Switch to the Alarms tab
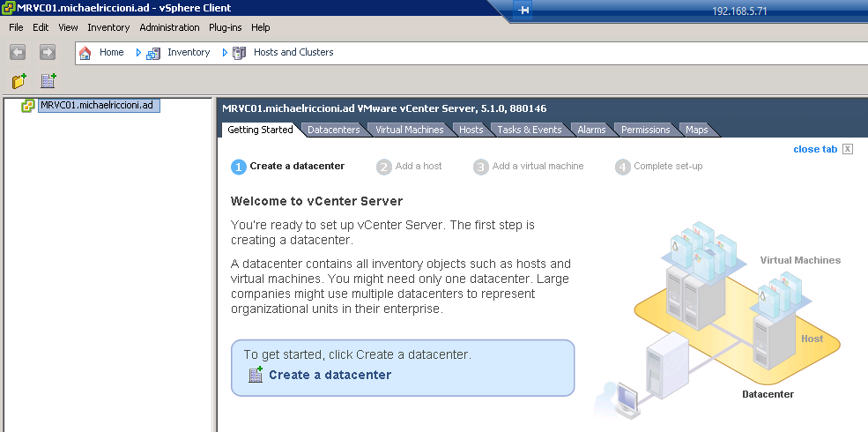The height and width of the screenshot is (432, 868). (x=592, y=130)
